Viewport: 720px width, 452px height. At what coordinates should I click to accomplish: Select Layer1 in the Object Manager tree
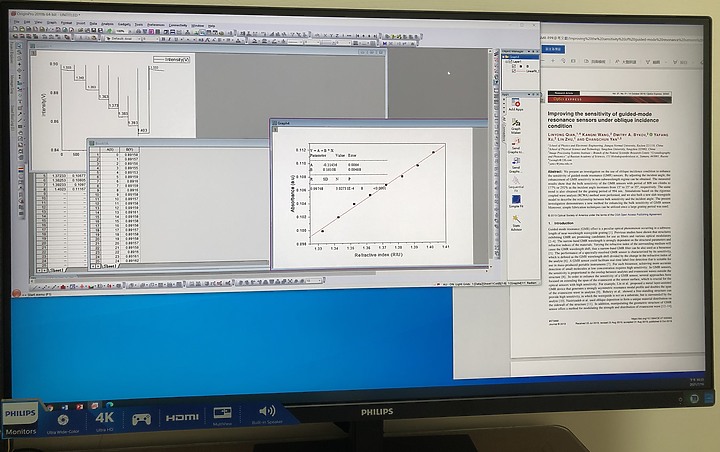pyautogui.click(x=517, y=62)
